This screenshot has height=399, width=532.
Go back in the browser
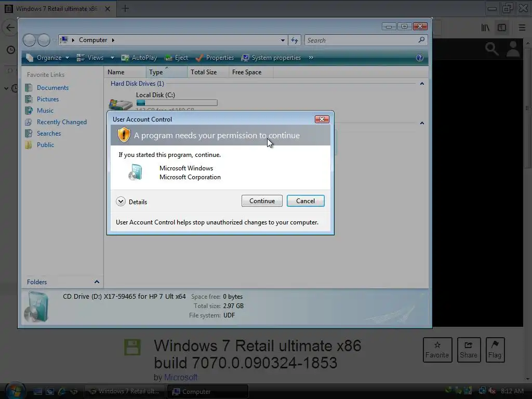pos(10,28)
